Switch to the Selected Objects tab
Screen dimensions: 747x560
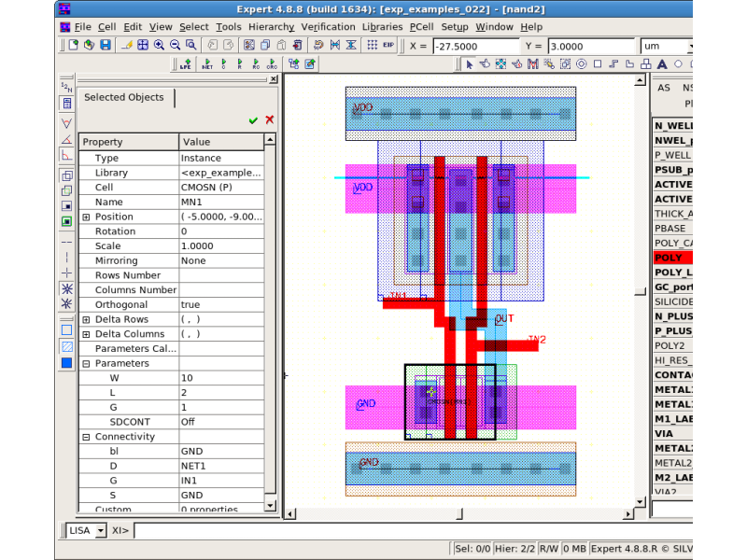click(123, 97)
